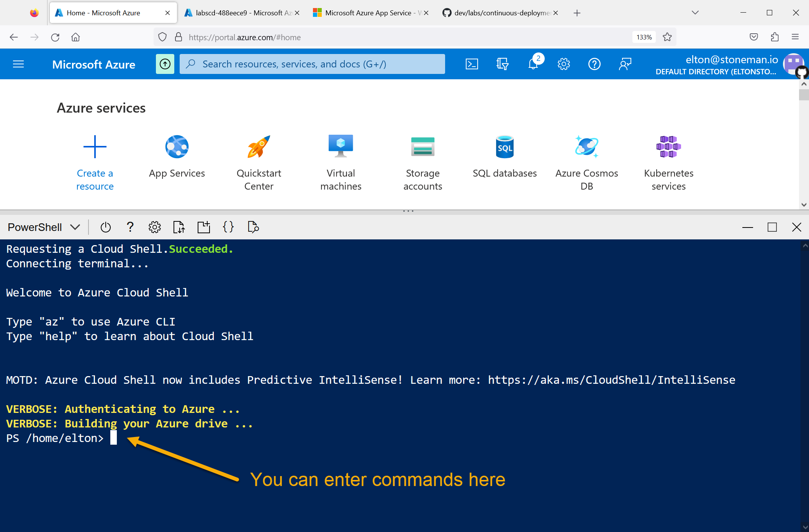Image resolution: width=809 pixels, height=532 pixels.
Task: Reload the current page
Action: [x=55, y=37]
